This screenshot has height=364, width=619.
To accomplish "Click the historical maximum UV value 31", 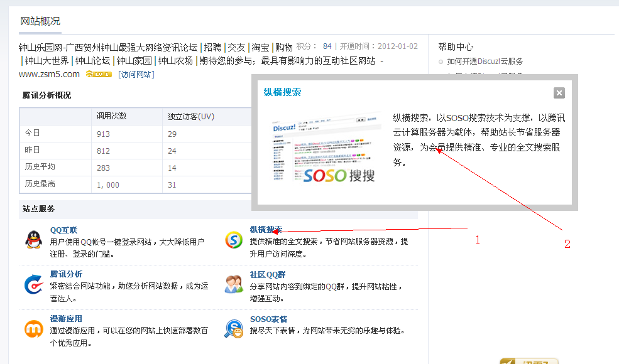I will pos(172,185).
